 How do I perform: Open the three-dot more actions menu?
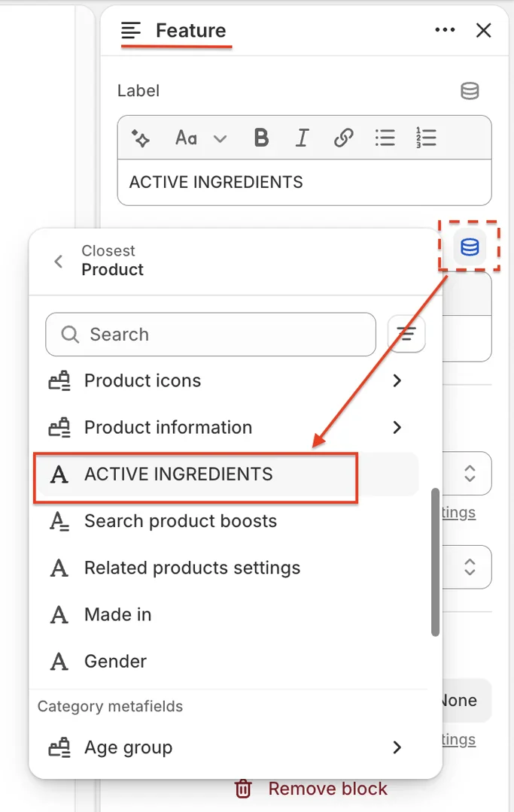point(445,30)
